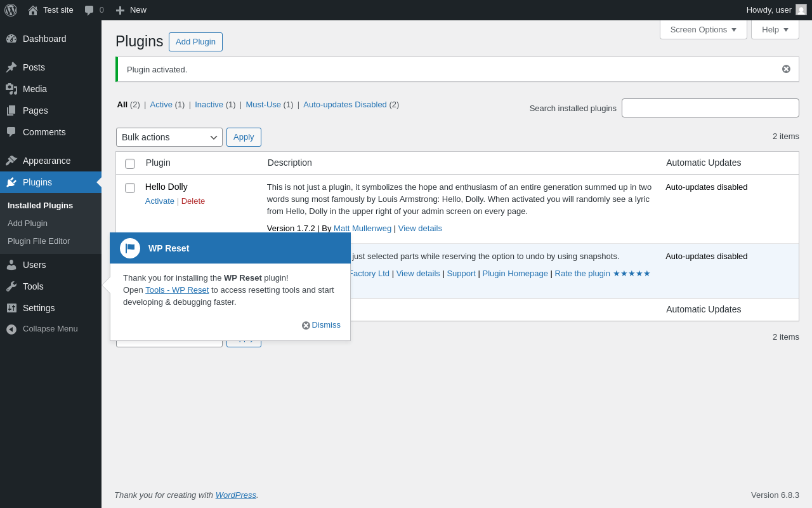Click the top Automatic Updates column header

point(704,163)
